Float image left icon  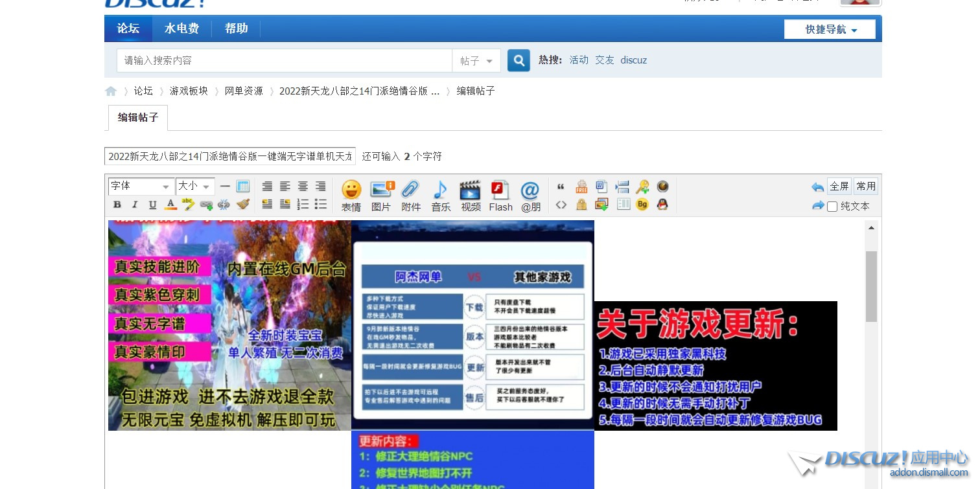[267, 205]
